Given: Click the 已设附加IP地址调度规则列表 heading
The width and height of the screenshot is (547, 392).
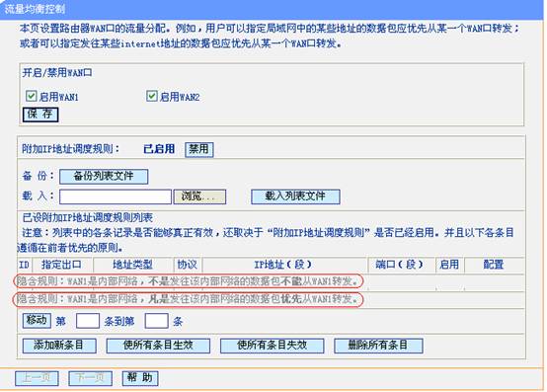Looking at the screenshot, I should tap(88, 218).
